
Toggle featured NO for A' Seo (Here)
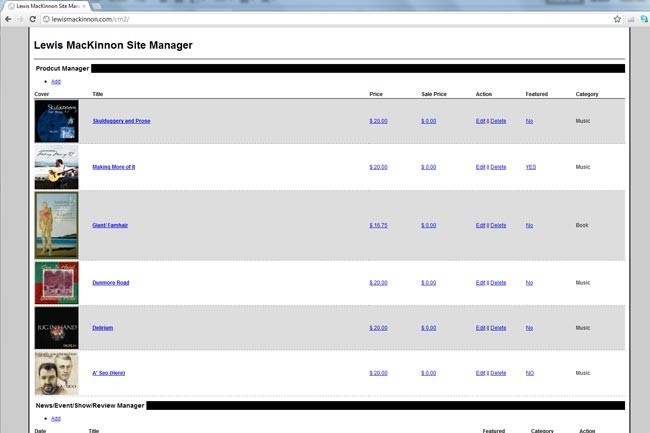530,373
